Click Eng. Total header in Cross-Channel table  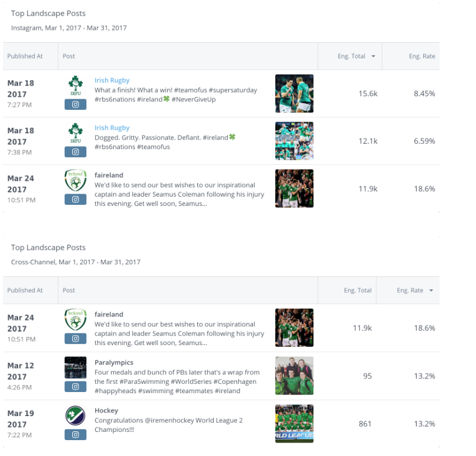tap(357, 291)
